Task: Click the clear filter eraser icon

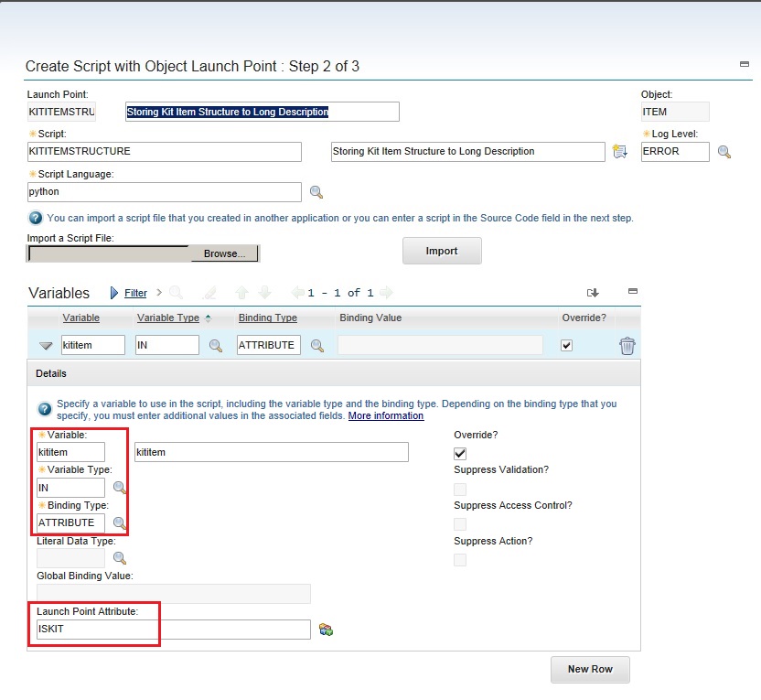Action: [x=210, y=292]
